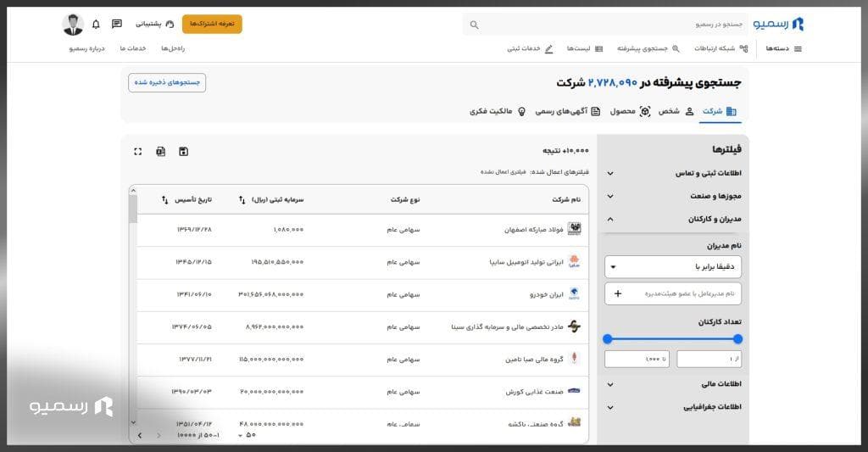Click the 'از ۱' minimum employees field

pyautogui.click(x=709, y=359)
